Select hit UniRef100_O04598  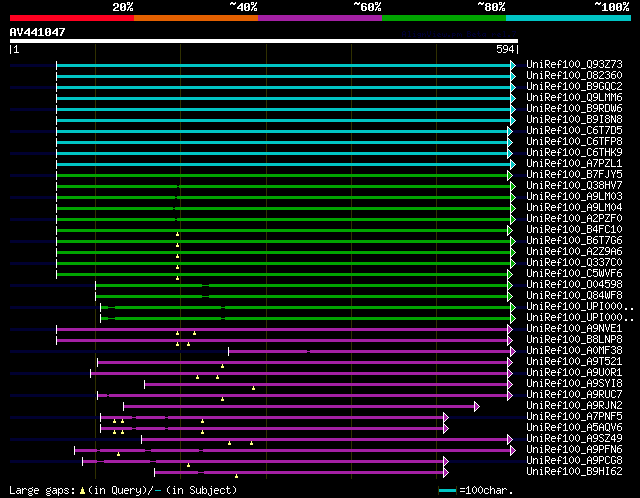pos(574,285)
